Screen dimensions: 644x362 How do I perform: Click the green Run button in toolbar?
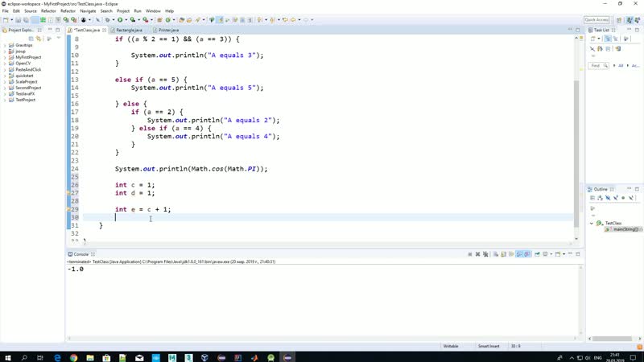[x=120, y=19]
